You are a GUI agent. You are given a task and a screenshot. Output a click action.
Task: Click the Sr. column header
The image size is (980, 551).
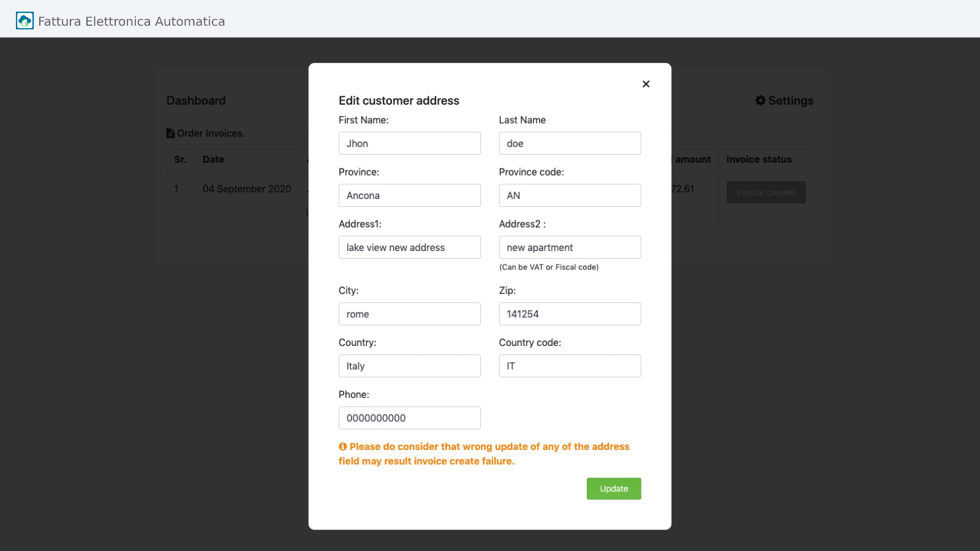180,159
